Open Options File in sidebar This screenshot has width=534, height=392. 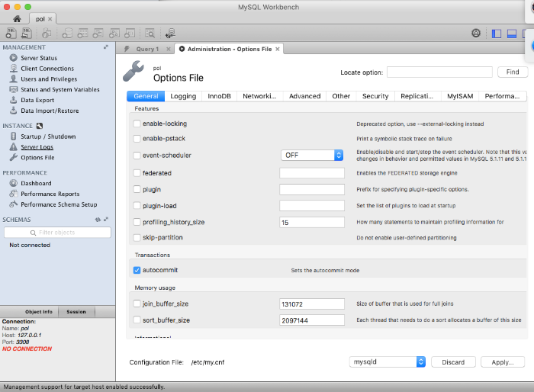[x=37, y=157]
